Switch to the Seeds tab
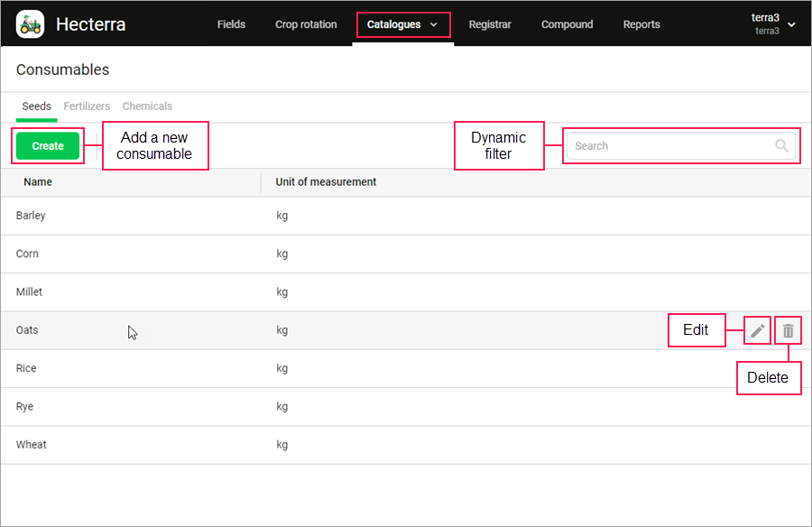This screenshot has height=527, width=812. (36, 106)
